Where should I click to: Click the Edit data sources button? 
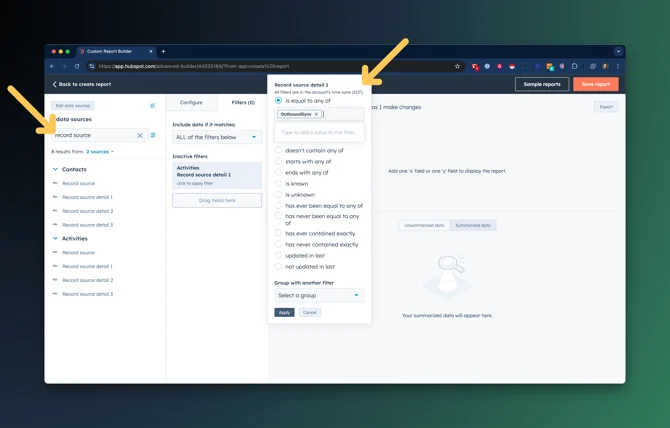coord(73,106)
